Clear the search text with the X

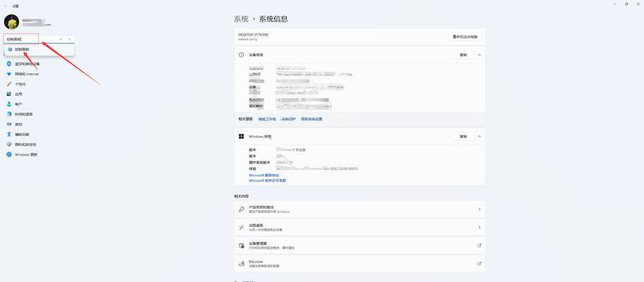[x=61, y=39]
